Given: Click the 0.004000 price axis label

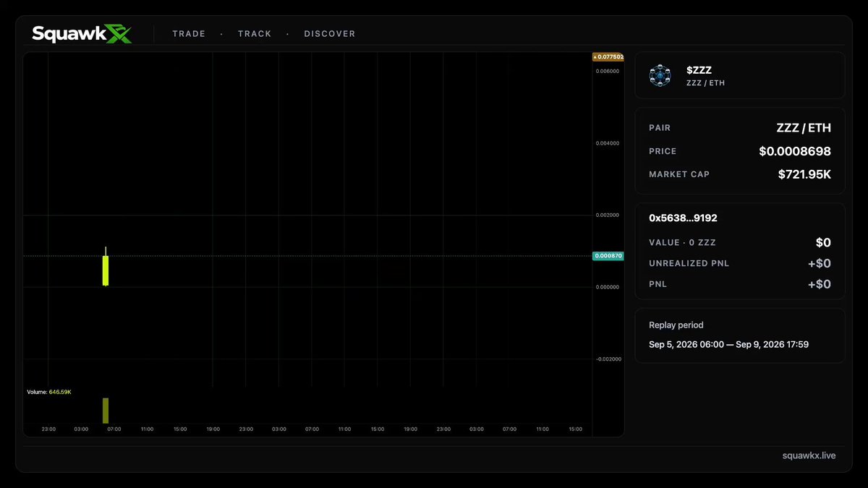Looking at the screenshot, I should coord(608,143).
